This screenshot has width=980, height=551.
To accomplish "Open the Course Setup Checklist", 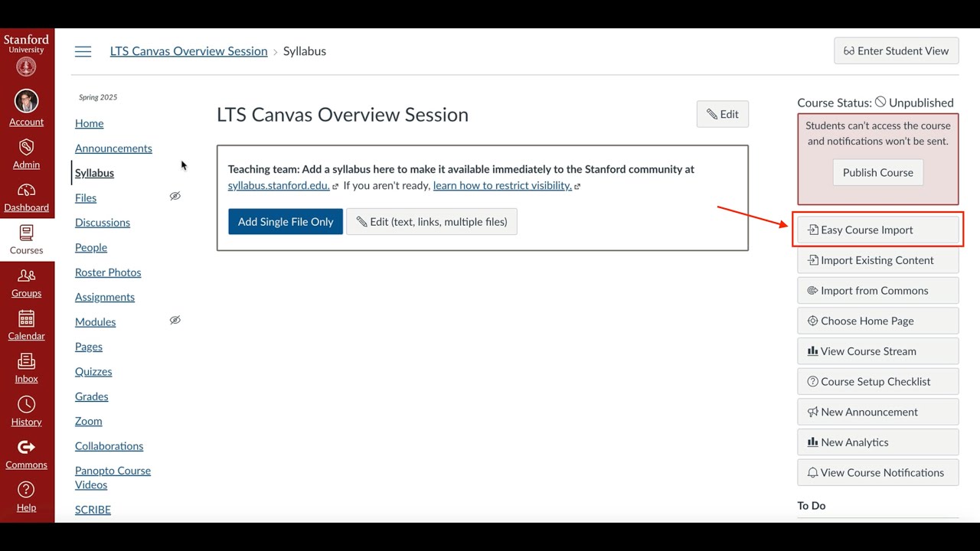I will [x=877, y=381].
